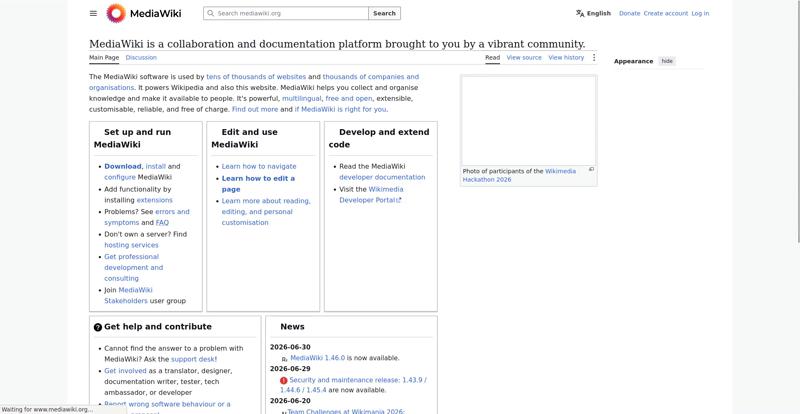Follow the MediaWiki 1.46.0 news link

coord(317,358)
